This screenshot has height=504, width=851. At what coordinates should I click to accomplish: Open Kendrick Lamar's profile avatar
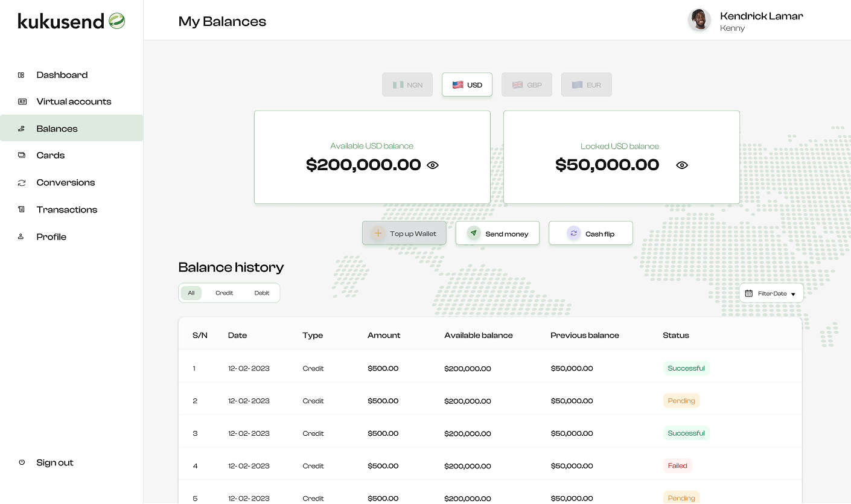[699, 20]
